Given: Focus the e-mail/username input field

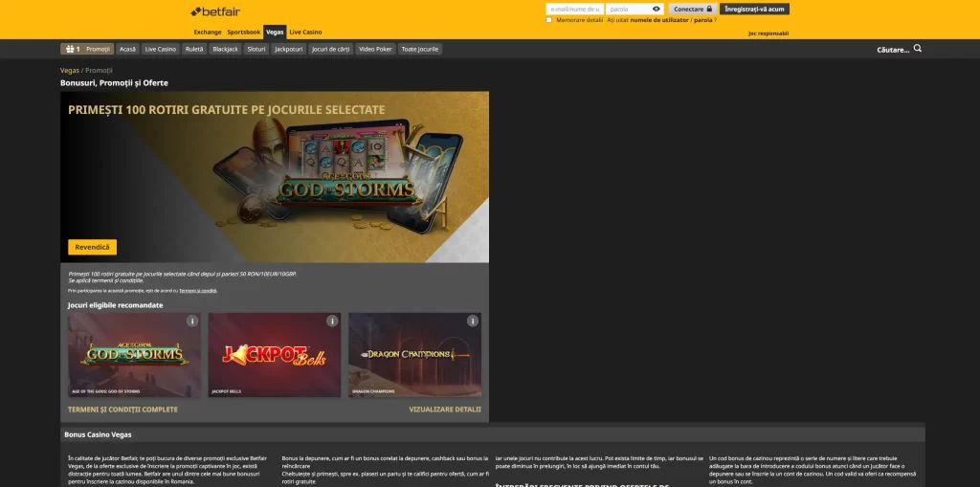Looking at the screenshot, I should pos(574,9).
